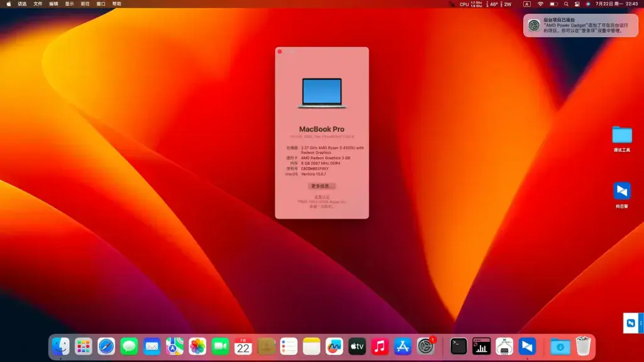The height and width of the screenshot is (362, 644).
Task: Open the Messages app in Dock
Action: 129,347
